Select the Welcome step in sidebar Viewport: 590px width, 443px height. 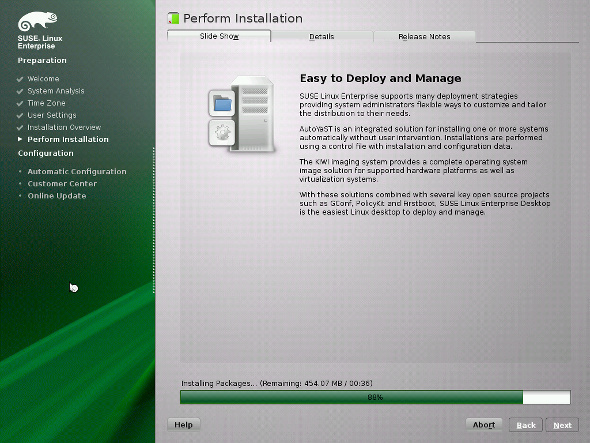(43, 79)
